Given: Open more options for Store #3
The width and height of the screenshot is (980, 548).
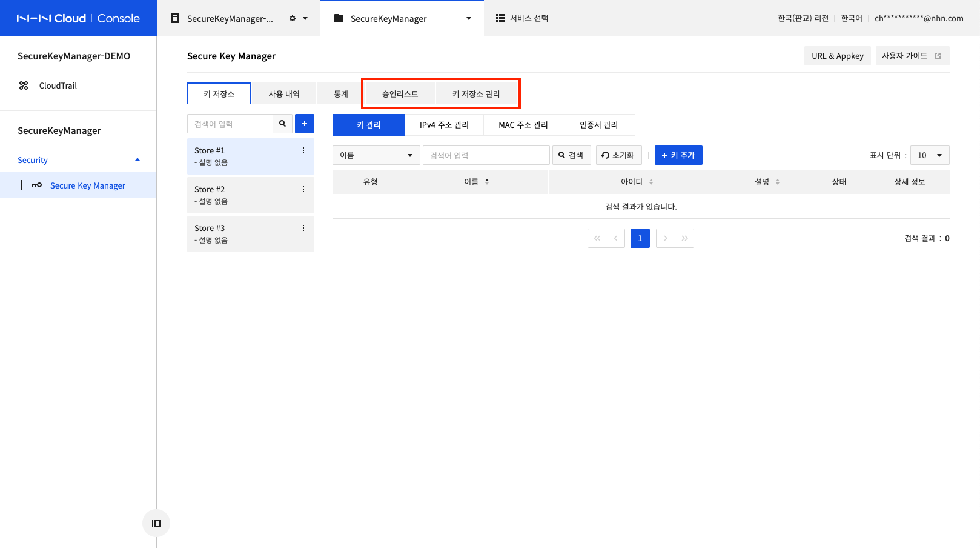Looking at the screenshot, I should coord(303,228).
